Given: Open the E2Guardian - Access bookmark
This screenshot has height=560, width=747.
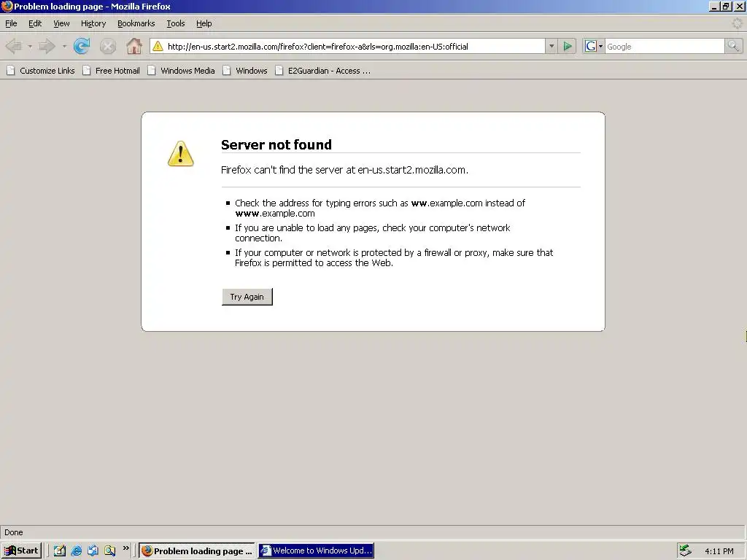Looking at the screenshot, I should click(x=322, y=71).
